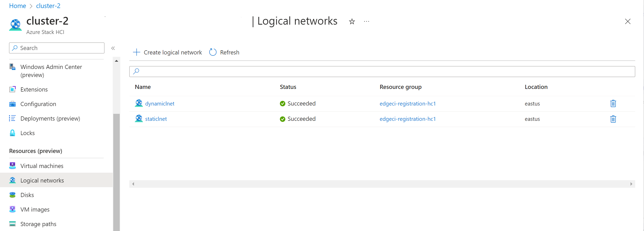Click the logical networks filter field
644x231 pixels.
coord(382,72)
